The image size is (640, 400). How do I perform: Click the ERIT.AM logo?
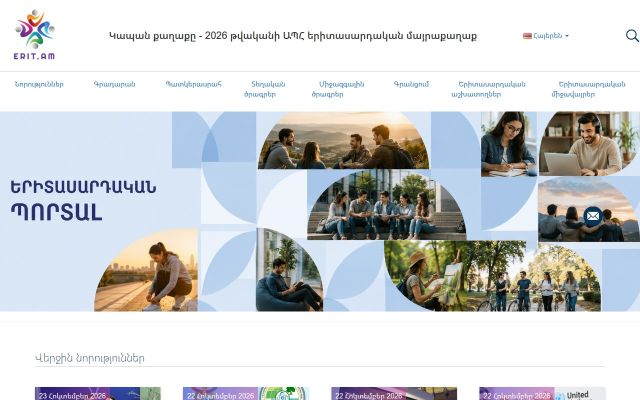click(34, 35)
